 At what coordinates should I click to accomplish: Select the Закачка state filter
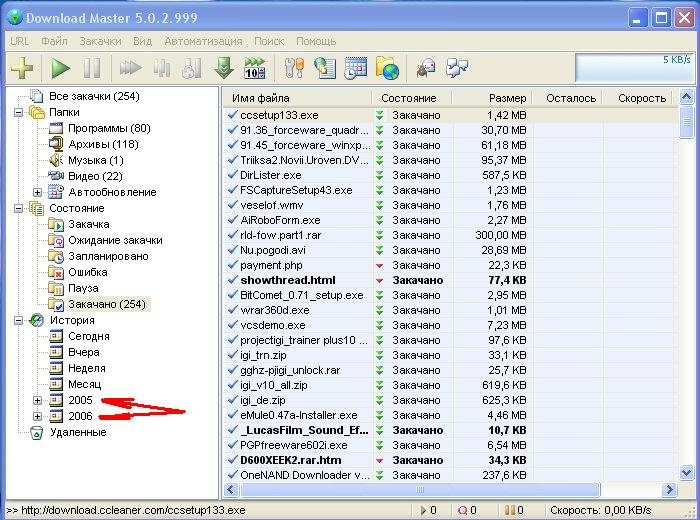[x=88, y=225]
